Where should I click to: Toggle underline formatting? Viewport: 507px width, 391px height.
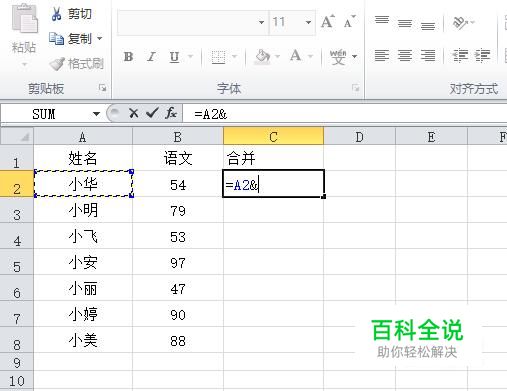click(174, 57)
